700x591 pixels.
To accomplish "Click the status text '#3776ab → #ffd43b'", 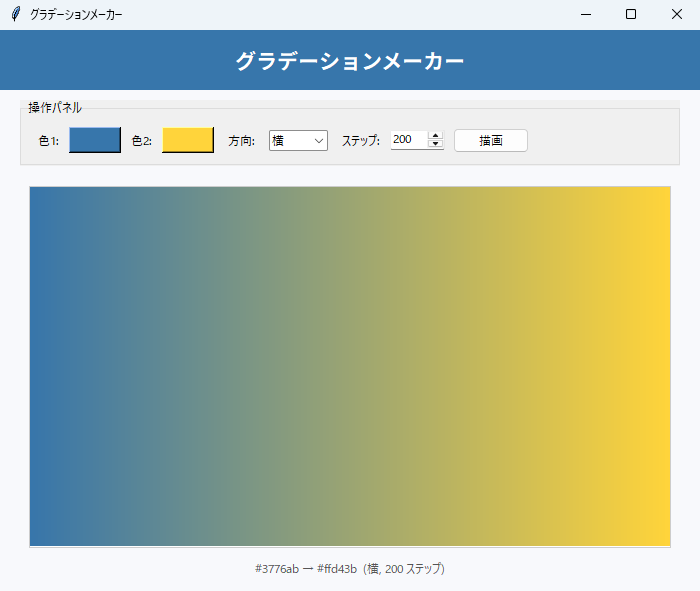I will (306, 569).
